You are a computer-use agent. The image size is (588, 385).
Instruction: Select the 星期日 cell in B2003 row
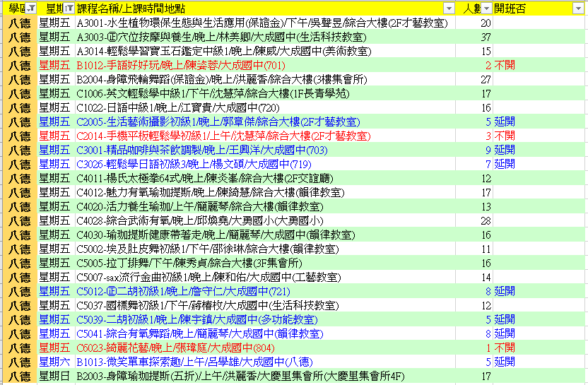click(54, 376)
